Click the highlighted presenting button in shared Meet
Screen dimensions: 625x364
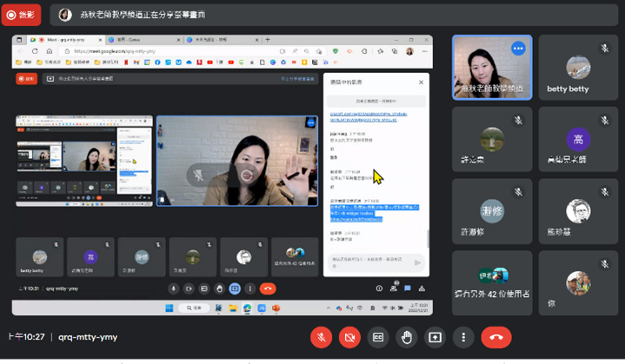pyautogui.click(x=235, y=288)
